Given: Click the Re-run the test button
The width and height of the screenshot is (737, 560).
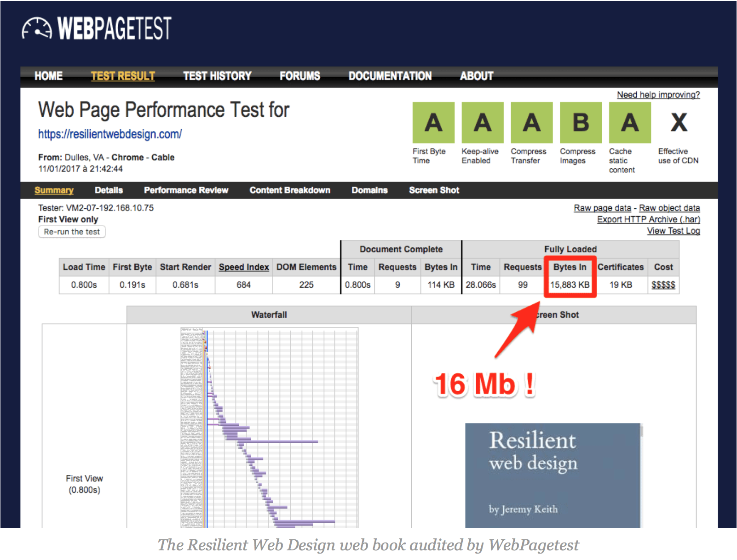Looking at the screenshot, I should [x=72, y=232].
